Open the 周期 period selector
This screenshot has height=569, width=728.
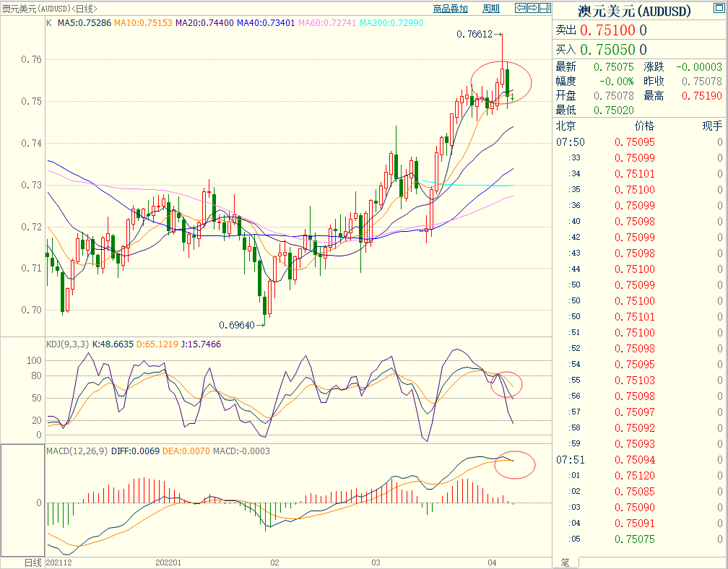pos(490,9)
